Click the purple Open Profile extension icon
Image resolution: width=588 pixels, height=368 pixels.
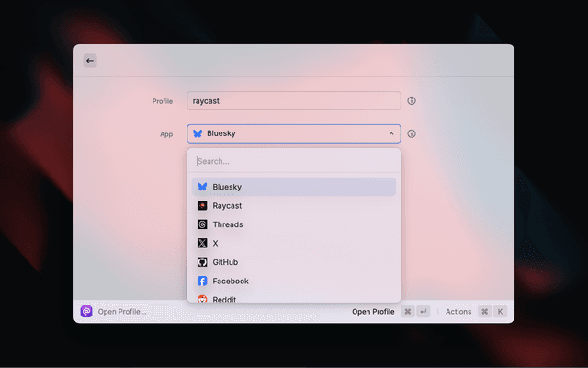coord(86,312)
